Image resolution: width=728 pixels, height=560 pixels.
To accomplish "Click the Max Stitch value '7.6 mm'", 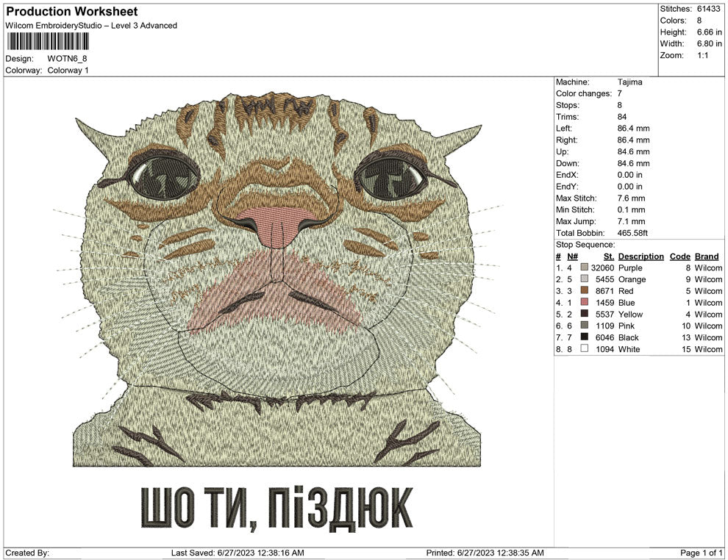I will [x=632, y=198].
